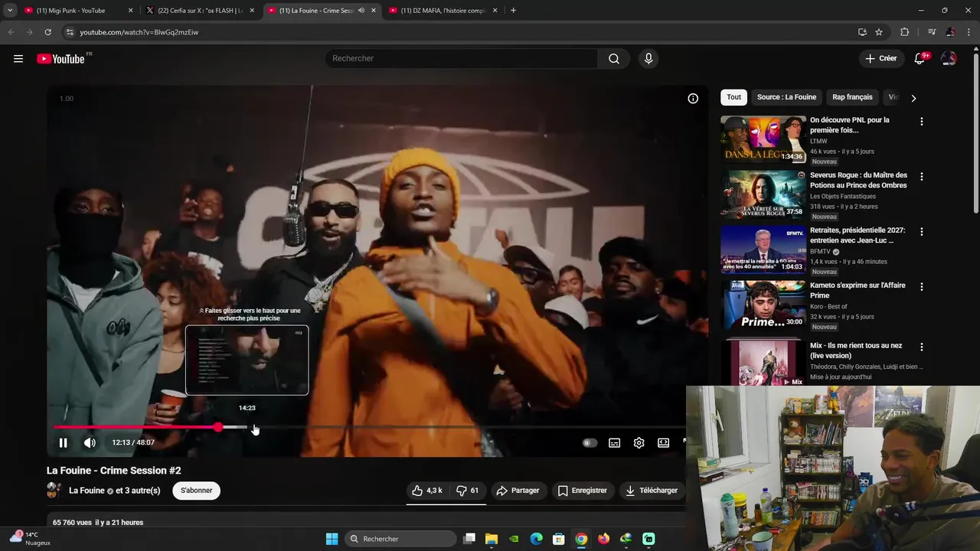
Task: Open options for Retraites présidentielle video
Action: 921,232
